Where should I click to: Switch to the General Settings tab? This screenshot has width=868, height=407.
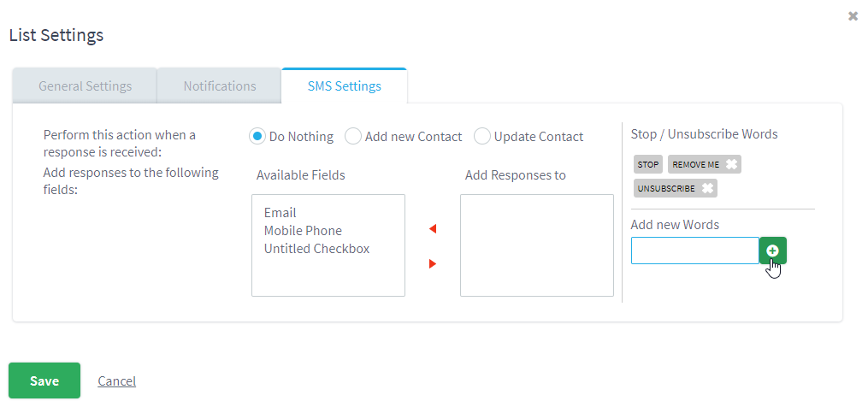point(86,86)
